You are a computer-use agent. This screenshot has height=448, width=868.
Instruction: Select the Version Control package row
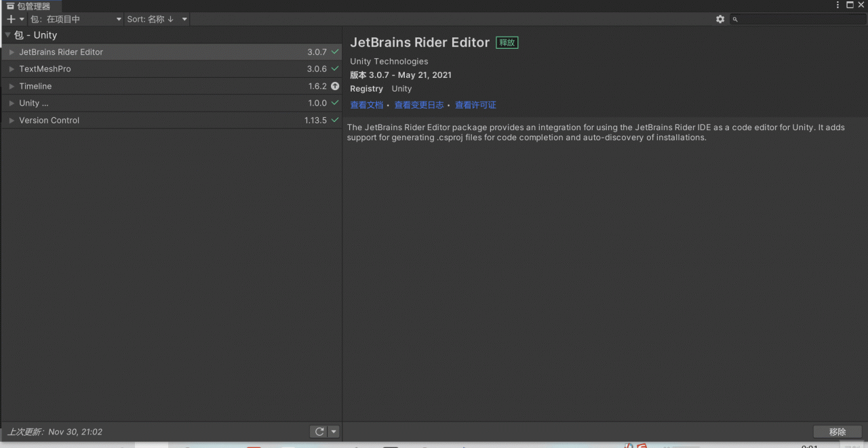(171, 120)
